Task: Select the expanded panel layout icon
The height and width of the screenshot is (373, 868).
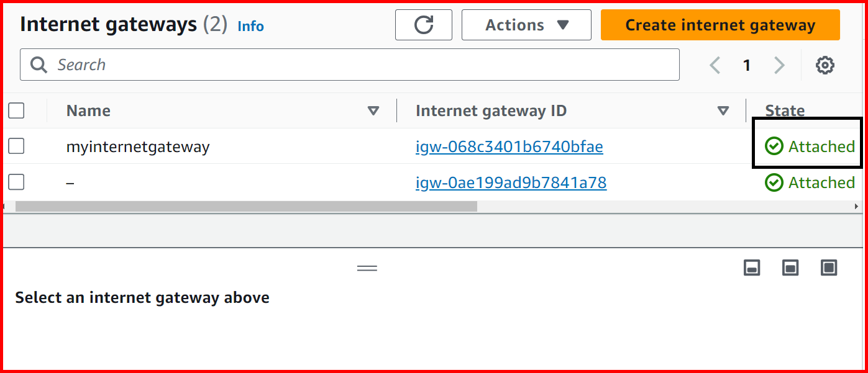Action: (x=829, y=267)
